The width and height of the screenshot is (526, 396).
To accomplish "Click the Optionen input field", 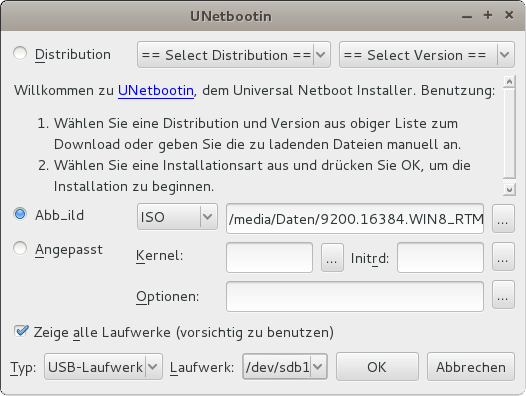I will click(355, 296).
